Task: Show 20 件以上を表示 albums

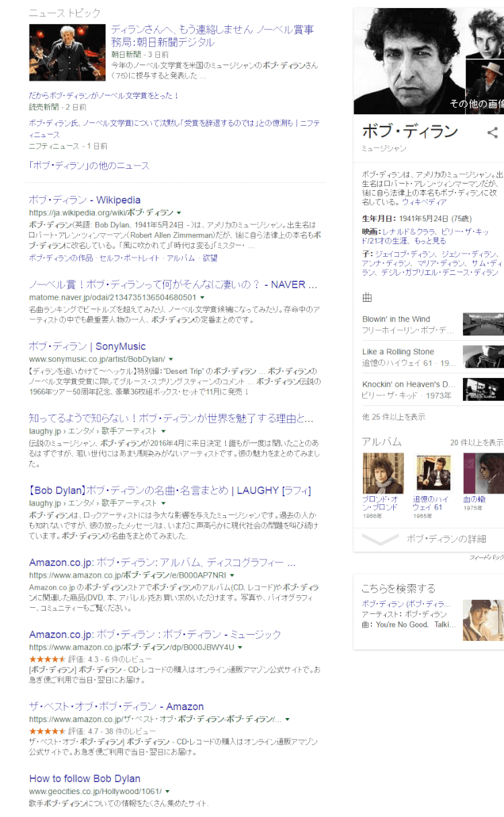Action: [477, 442]
